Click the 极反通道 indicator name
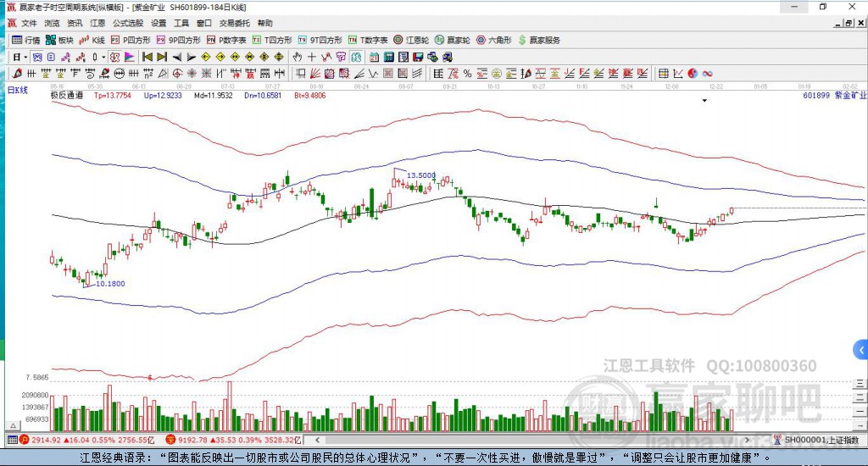This screenshot has width=868, height=466. pyautogui.click(x=67, y=95)
